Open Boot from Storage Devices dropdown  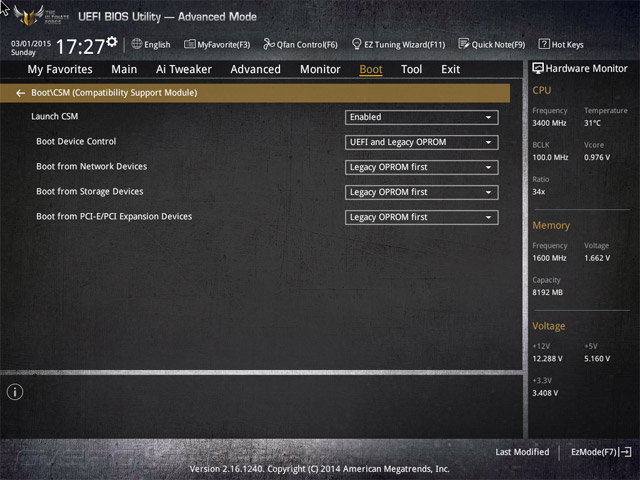(421, 192)
